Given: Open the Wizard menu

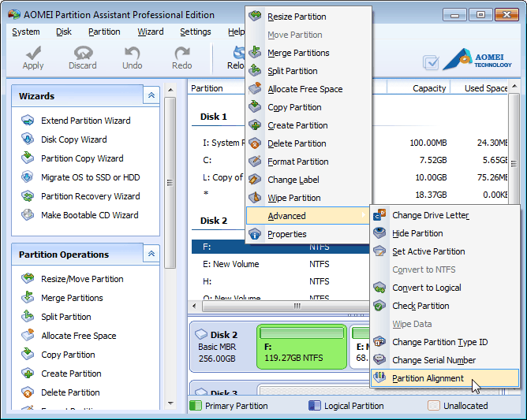Looking at the screenshot, I should pyautogui.click(x=150, y=32).
